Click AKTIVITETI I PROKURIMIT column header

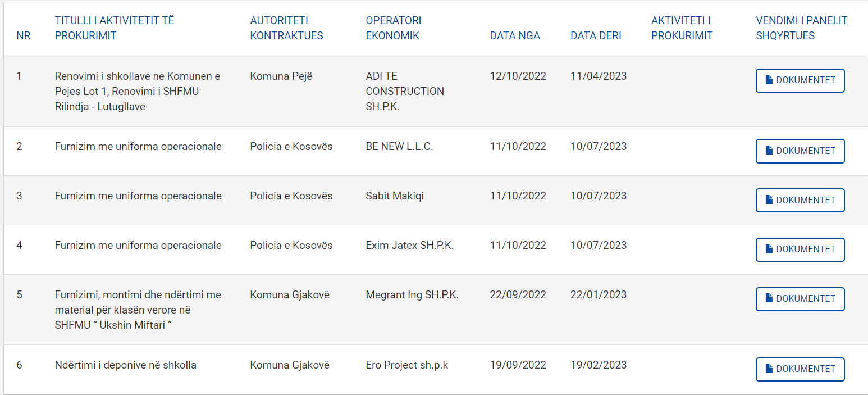click(682, 28)
